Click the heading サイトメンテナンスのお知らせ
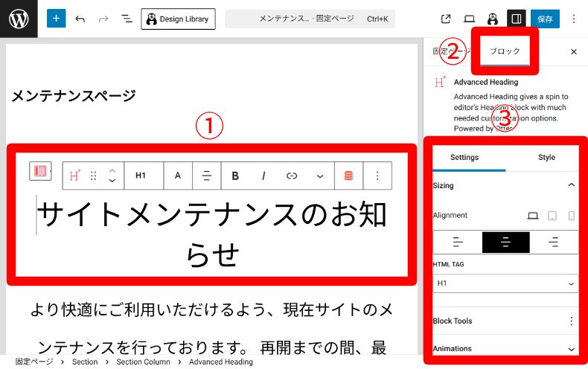The width and height of the screenshot is (588, 369). pos(212,234)
